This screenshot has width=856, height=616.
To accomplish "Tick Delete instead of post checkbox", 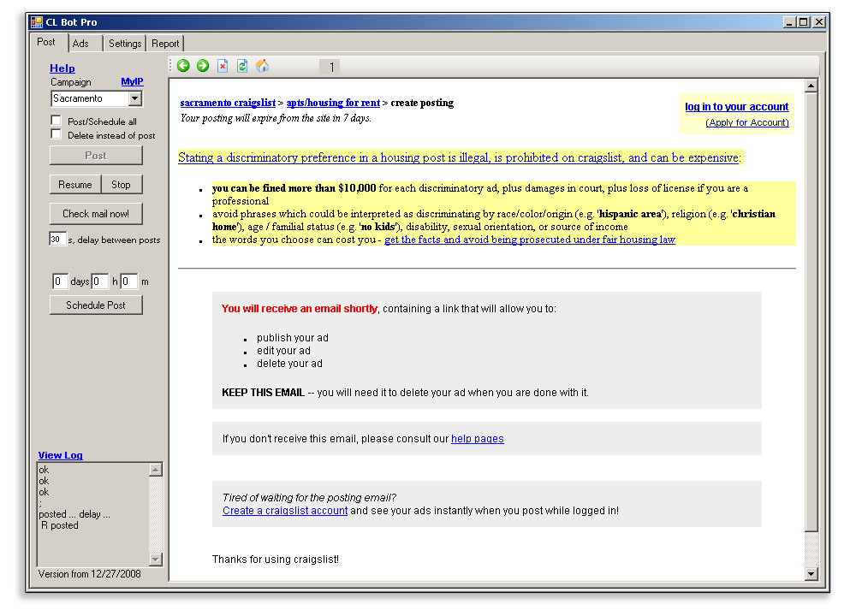I will click(x=56, y=133).
